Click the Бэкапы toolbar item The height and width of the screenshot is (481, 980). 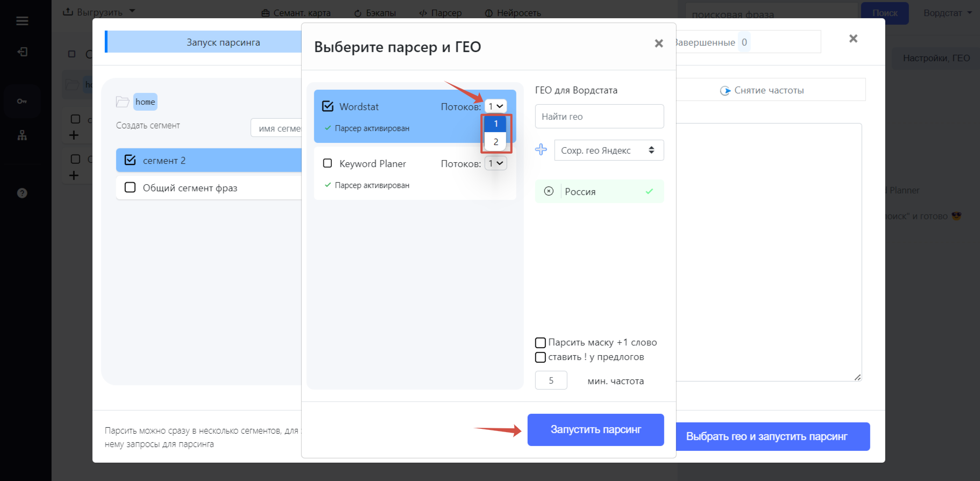[375, 13]
